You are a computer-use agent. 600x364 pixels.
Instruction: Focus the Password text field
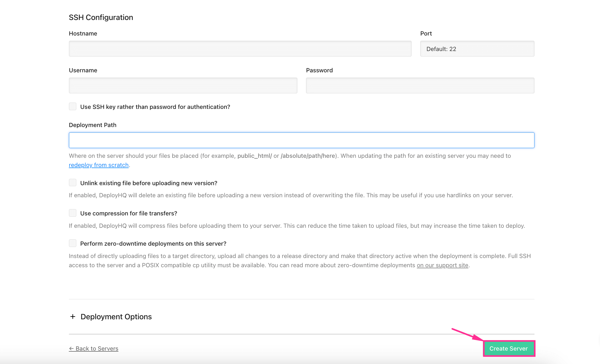[x=420, y=85]
